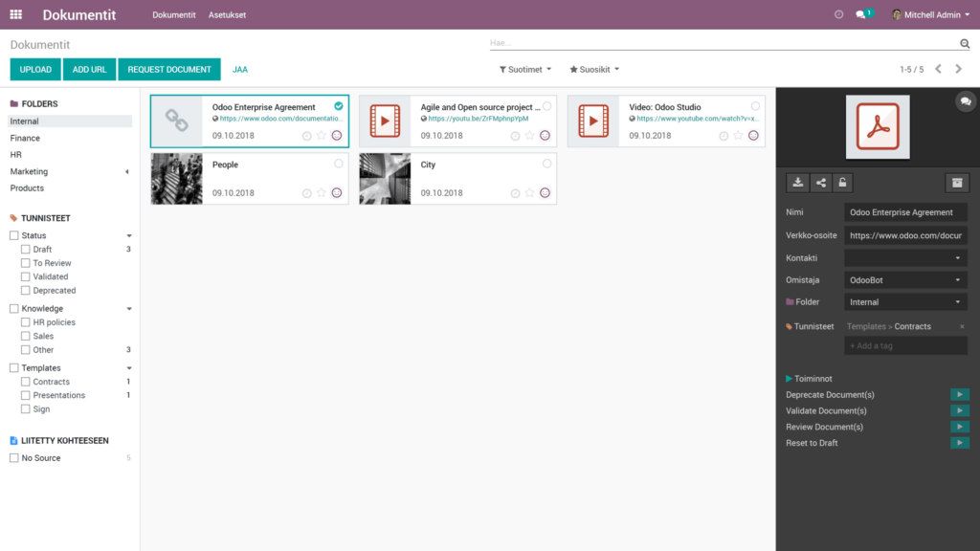
Task: Download the Odoo Enterprise Agreement document
Action: 798,182
